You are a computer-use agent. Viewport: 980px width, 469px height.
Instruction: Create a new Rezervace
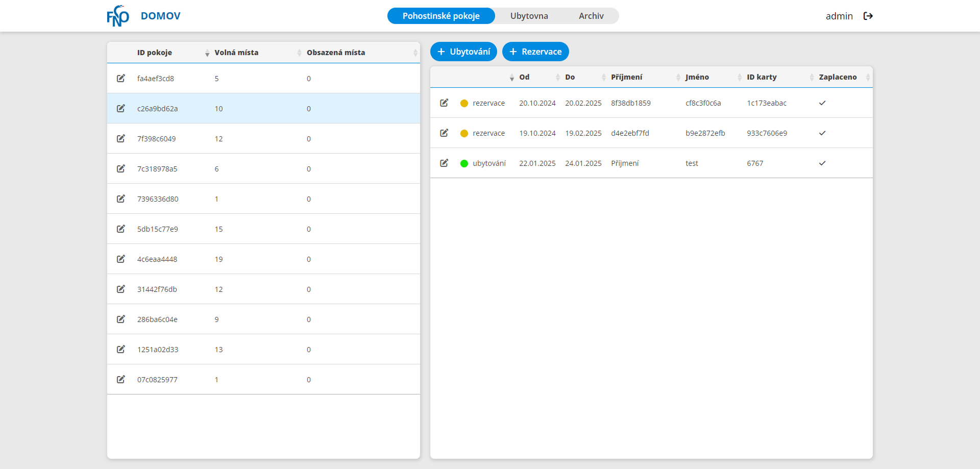tap(535, 52)
